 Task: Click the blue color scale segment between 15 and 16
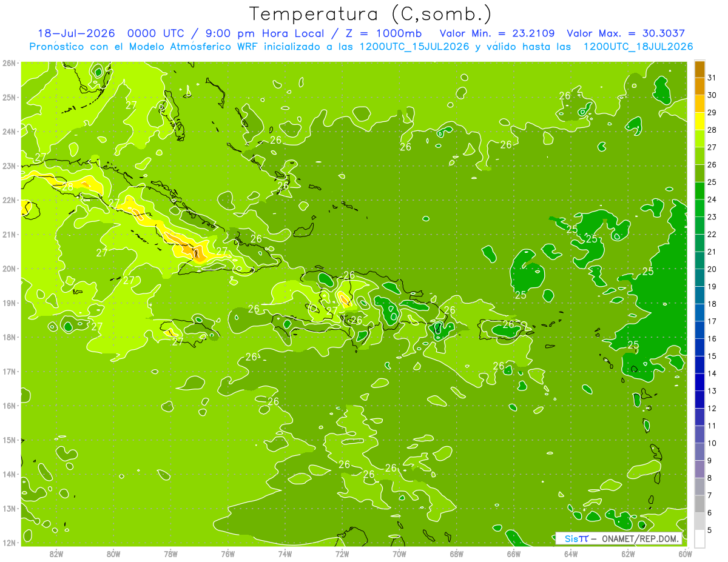[699, 347]
